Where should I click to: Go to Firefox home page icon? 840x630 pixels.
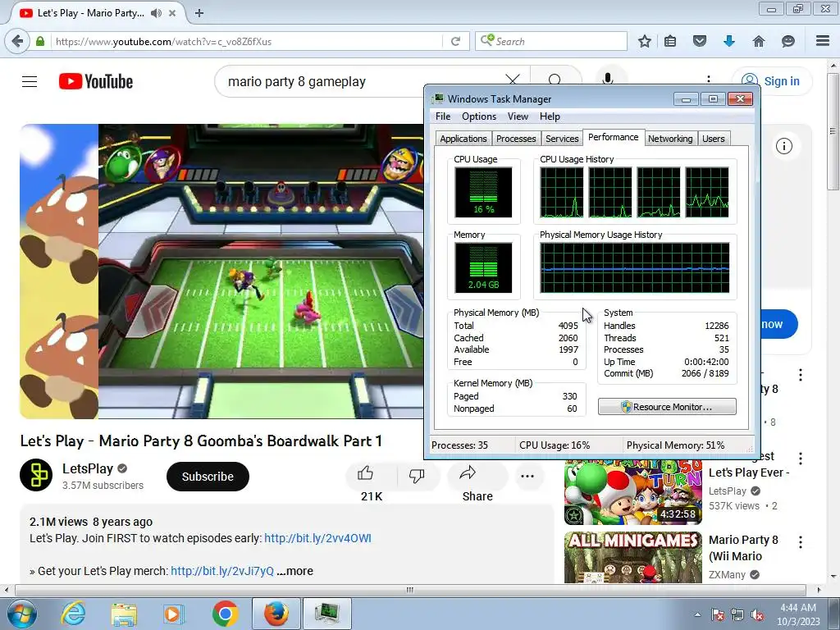pos(759,41)
